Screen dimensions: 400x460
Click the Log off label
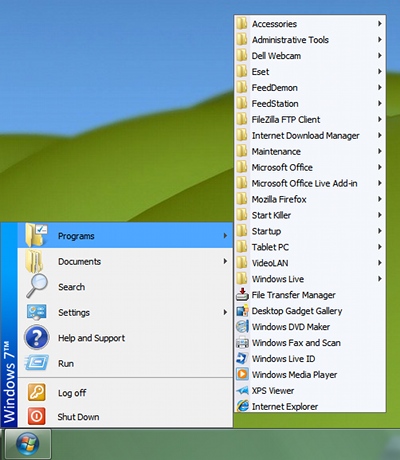pos(72,393)
